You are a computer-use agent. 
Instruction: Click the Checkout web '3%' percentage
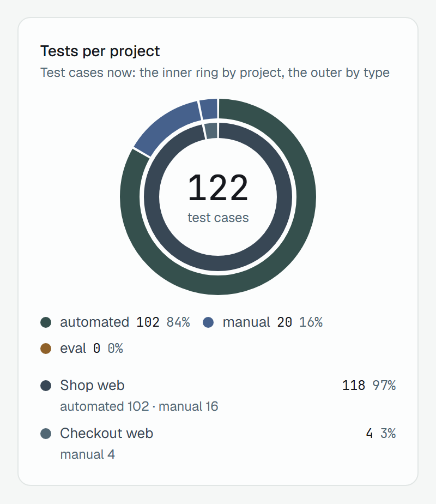coord(388,434)
